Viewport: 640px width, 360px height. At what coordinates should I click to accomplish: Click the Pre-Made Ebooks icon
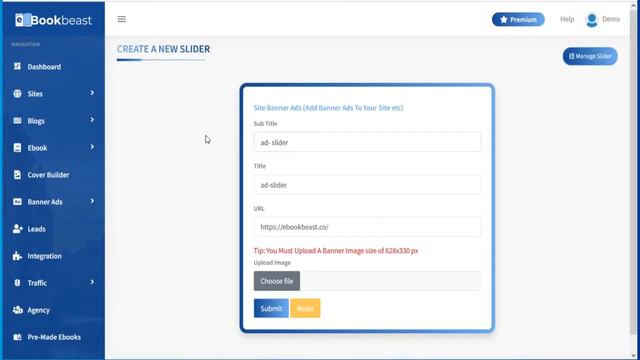pos(17,337)
